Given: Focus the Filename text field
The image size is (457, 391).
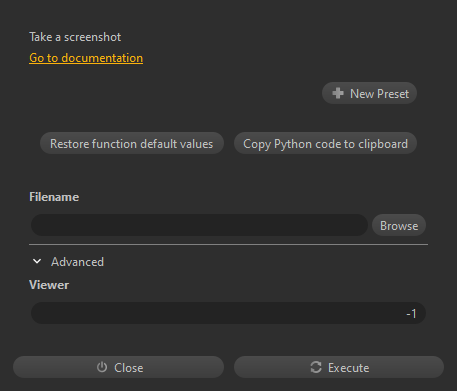Looking at the screenshot, I should pos(199,225).
